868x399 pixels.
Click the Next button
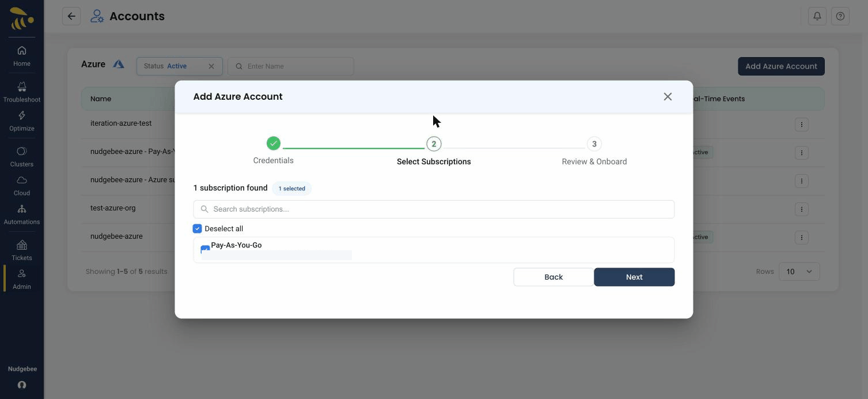pos(634,277)
